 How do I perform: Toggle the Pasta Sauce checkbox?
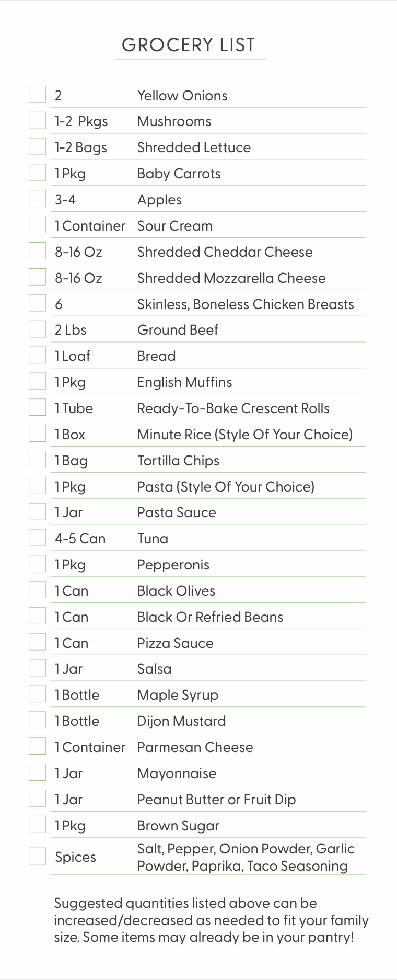(x=37, y=512)
